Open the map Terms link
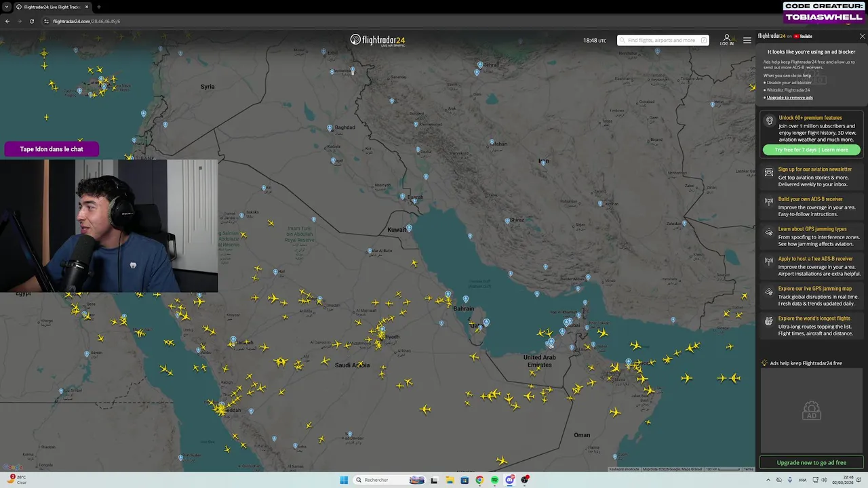 [748, 469]
